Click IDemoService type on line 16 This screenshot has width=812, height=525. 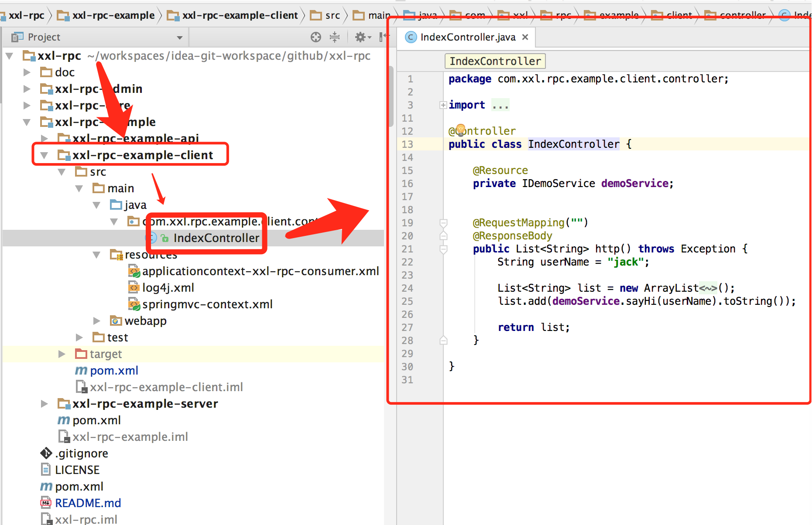[558, 184]
